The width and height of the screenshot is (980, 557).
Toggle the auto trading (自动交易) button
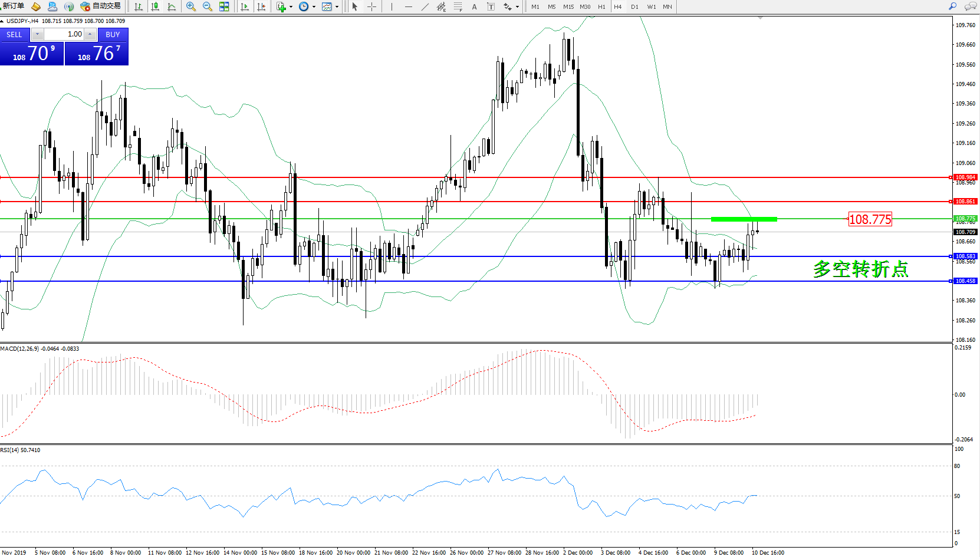click(101, 6)
